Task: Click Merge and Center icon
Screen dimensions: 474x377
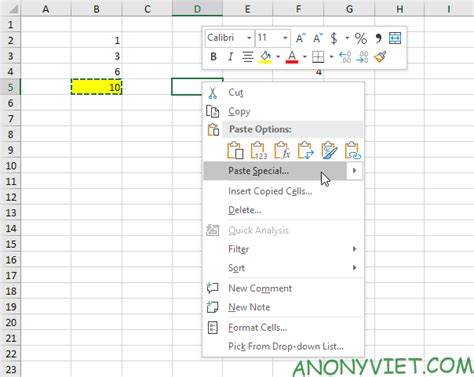Action: click(395, 38)
